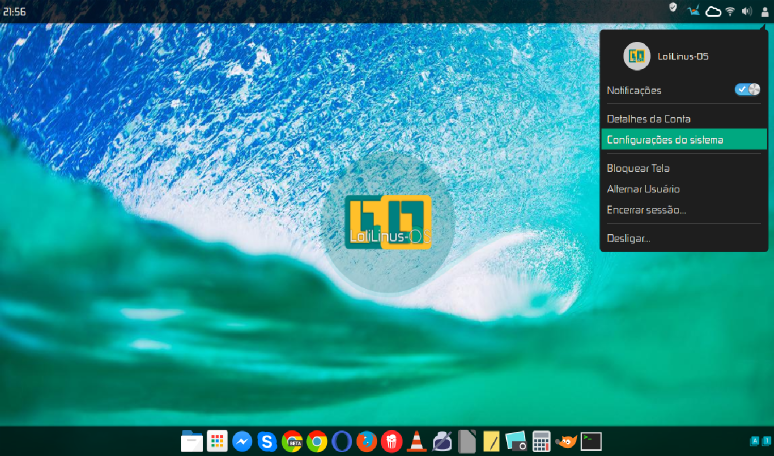774x456 pixels.
Task: Open the gray document office app
Action: [466, 442]
